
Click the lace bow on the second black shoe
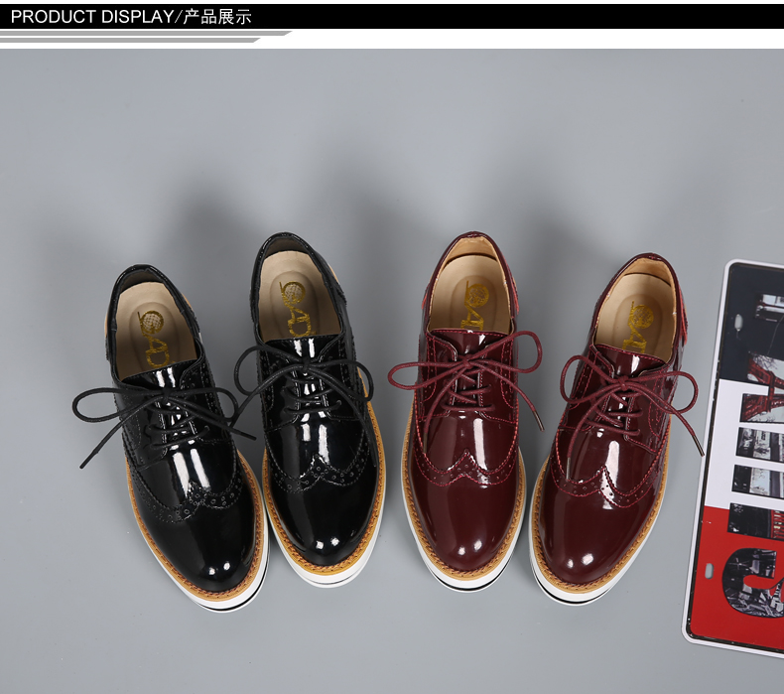click(x=303, y=369)
